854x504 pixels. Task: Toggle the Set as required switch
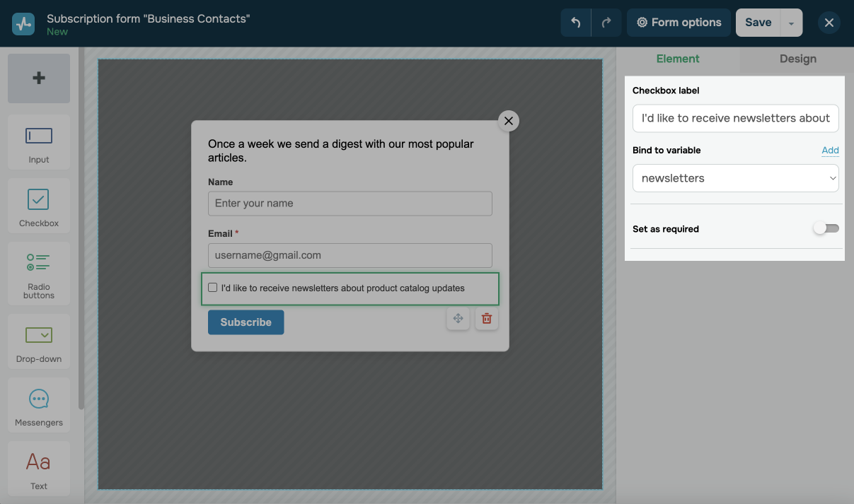click(825, 228)
